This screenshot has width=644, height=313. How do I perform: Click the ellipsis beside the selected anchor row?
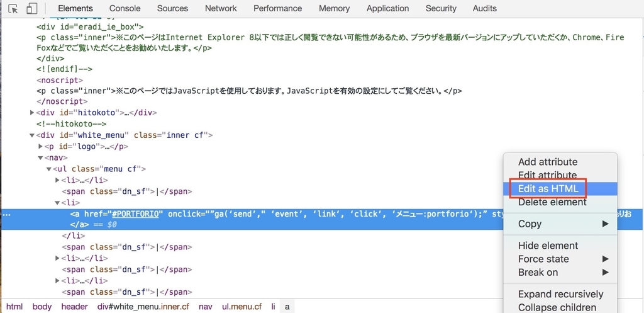[7, 214]
